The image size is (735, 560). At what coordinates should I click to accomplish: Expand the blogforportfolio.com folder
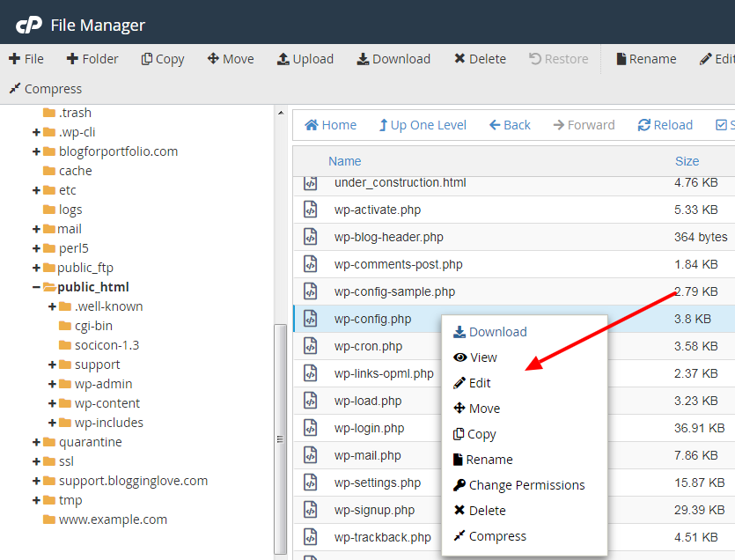tap(37, 151)
